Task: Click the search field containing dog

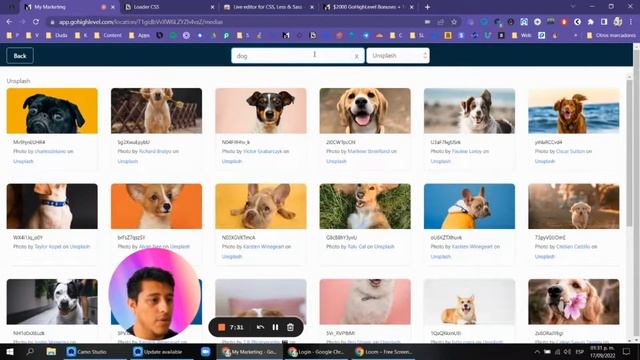Action: (297, 56)
